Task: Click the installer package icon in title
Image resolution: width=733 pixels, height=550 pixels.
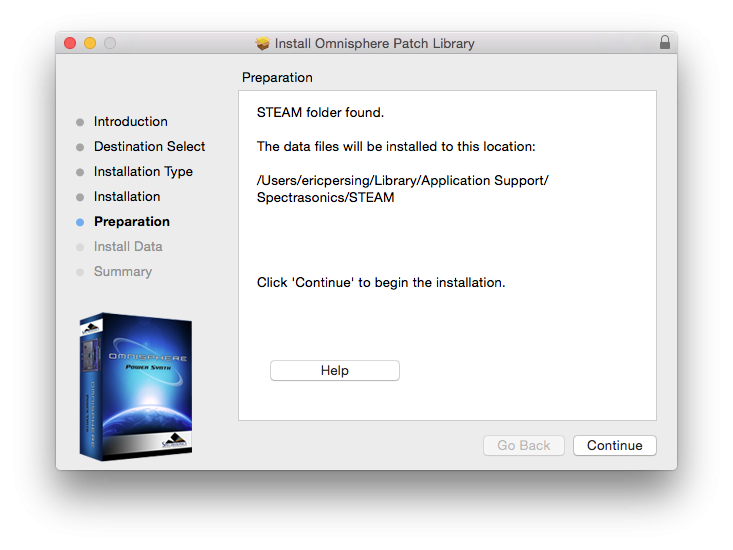Action: pos(263,43)
